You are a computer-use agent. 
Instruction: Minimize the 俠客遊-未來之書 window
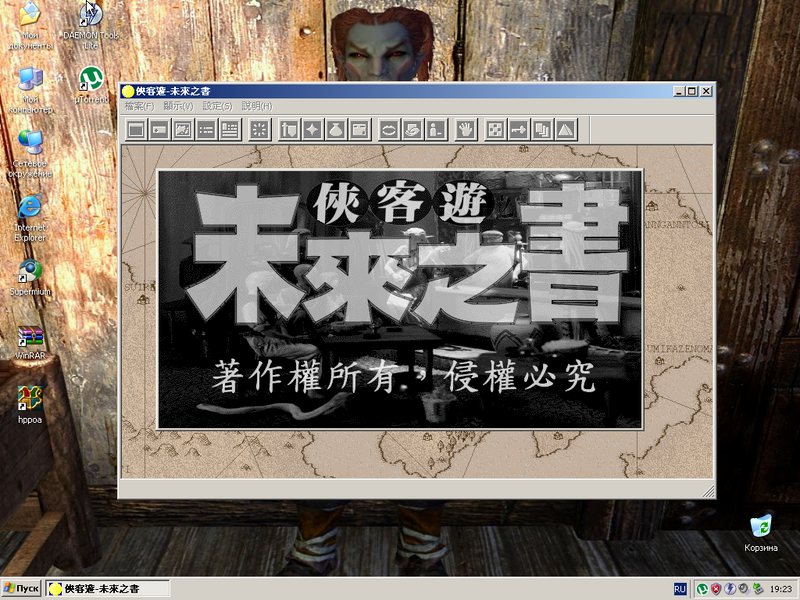pyautogui.click(x=679, y=91)
